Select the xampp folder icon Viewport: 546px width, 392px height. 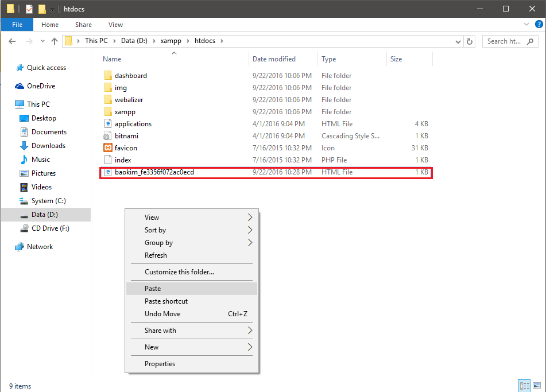click(x=108, y=112)
